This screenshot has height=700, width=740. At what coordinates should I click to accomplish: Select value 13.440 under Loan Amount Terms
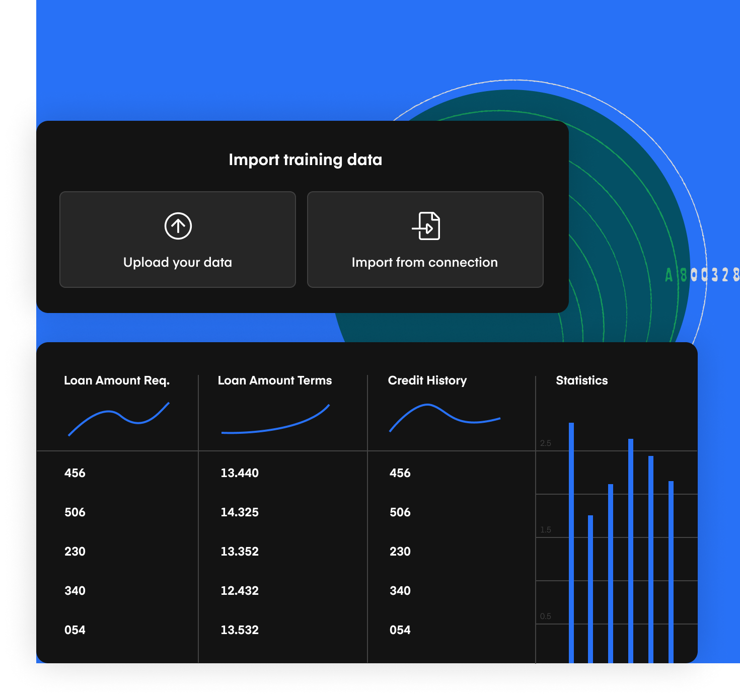240,473
